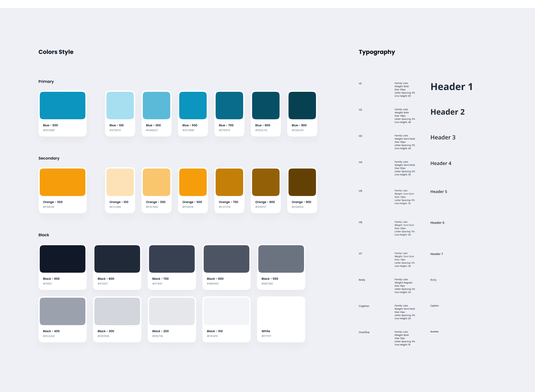Select the Blue - 300 color swatch
The image size is (535, 392).
click(x=156, y=105)
